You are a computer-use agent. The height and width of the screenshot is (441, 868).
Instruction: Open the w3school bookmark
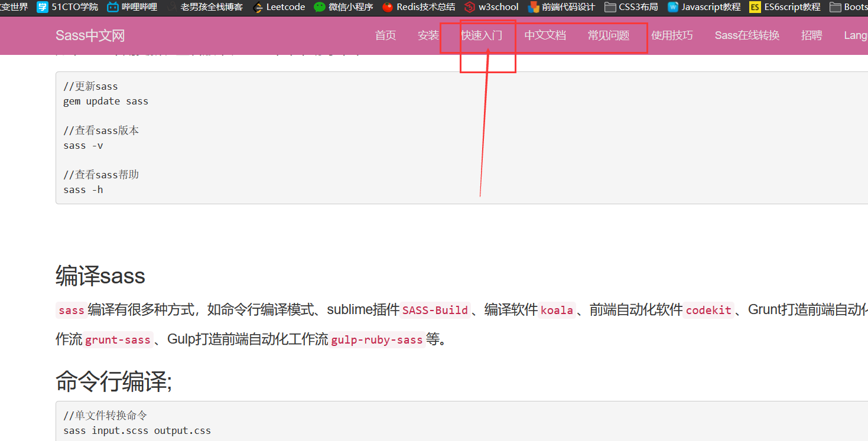(x=491, y=7)
